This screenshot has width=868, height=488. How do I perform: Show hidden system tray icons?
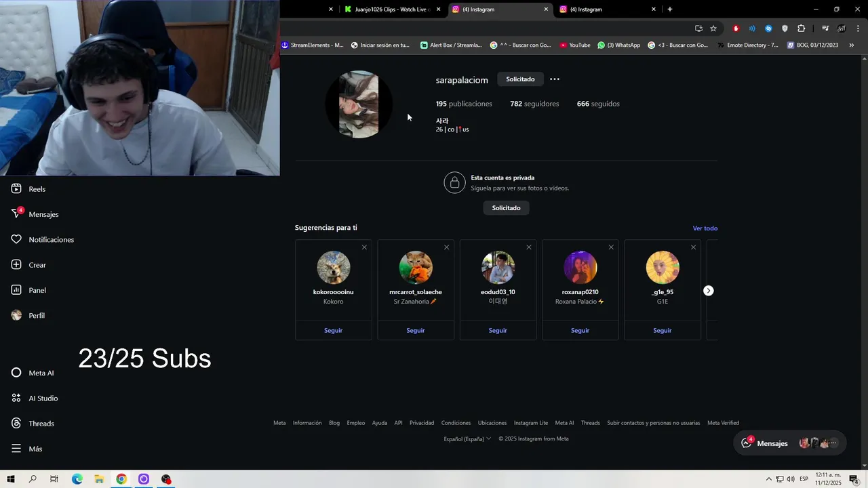(x=768, y=479)
